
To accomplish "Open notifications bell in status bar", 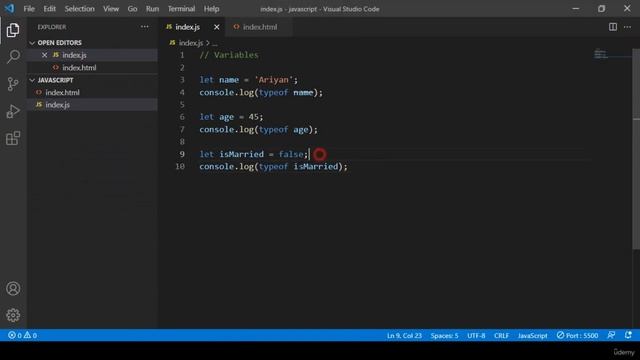I will [x=628, y=335].
